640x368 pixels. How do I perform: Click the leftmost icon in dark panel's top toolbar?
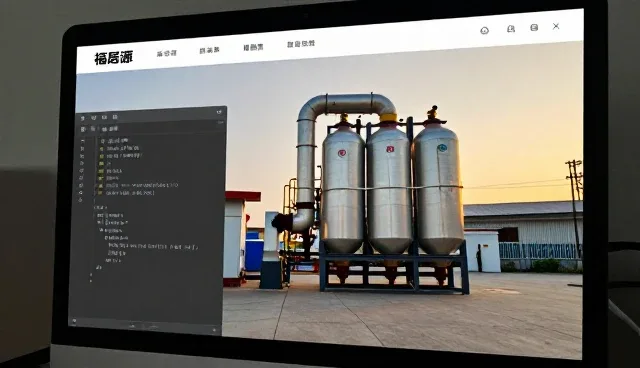point(83,118)
